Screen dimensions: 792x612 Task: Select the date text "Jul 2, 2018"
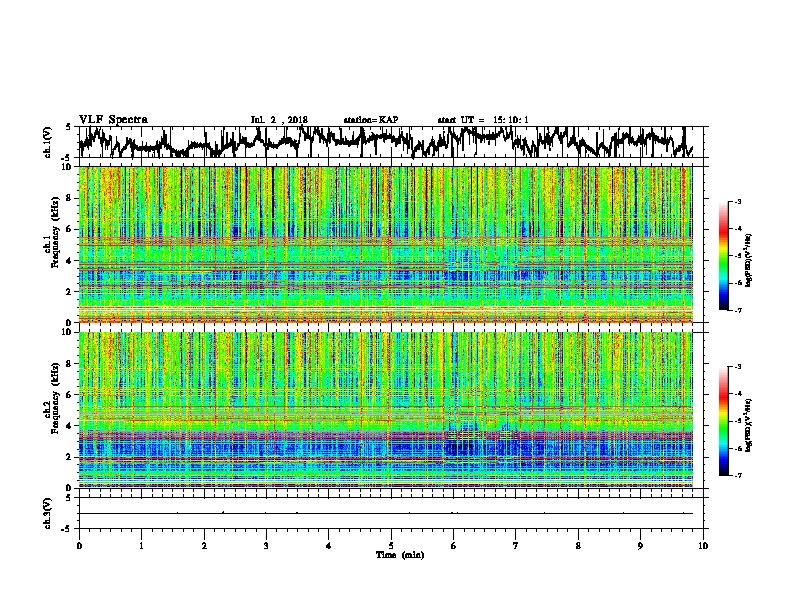pyautogui.click(x=279, y=120)
